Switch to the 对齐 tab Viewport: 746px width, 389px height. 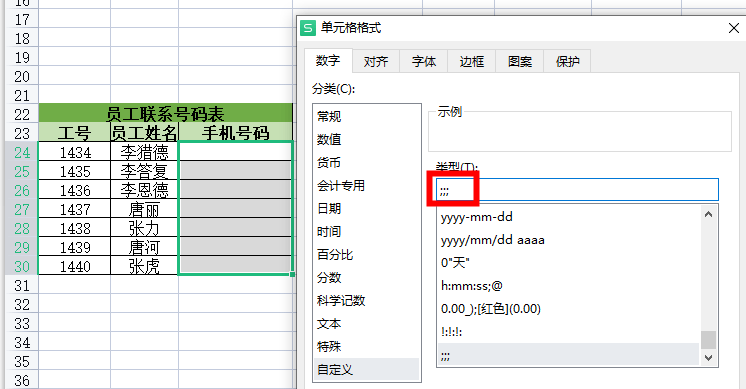point(376,61)
